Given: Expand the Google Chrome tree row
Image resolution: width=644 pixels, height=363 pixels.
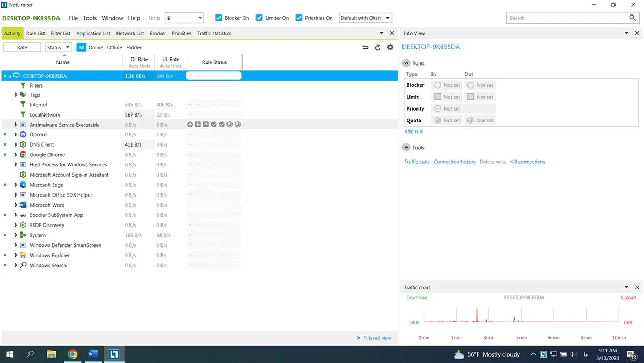Looking at the screenshot, I should click(16, 155).
